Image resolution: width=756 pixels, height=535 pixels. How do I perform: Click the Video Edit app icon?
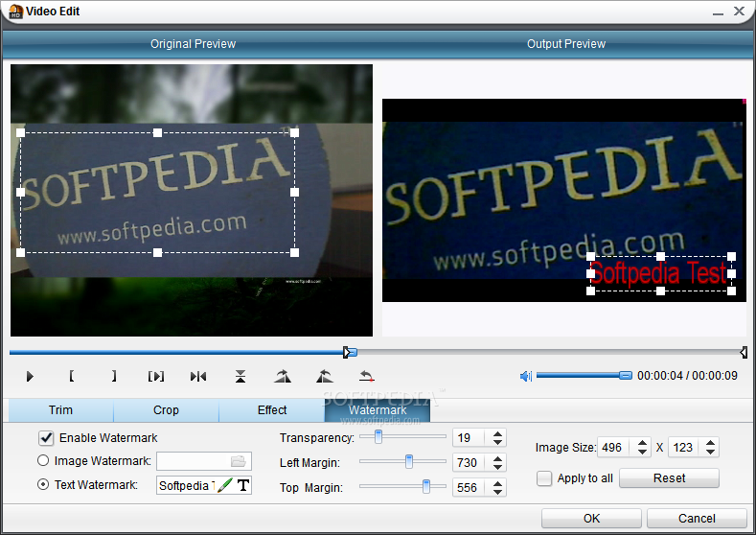(15, 12)
